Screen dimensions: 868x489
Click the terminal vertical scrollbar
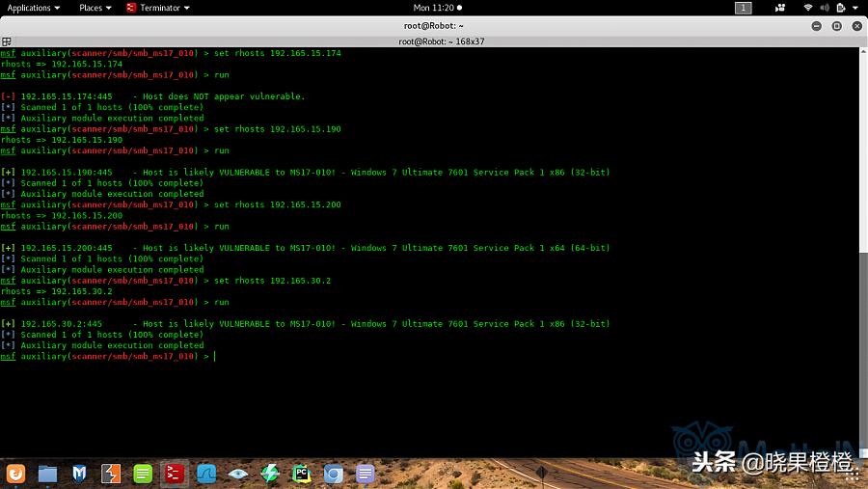863,252
